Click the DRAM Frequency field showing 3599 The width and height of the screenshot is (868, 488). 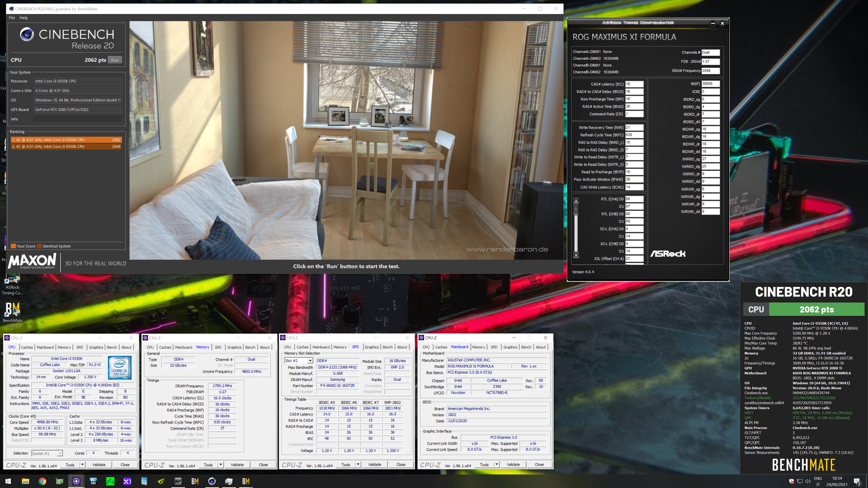coord(711,71)
